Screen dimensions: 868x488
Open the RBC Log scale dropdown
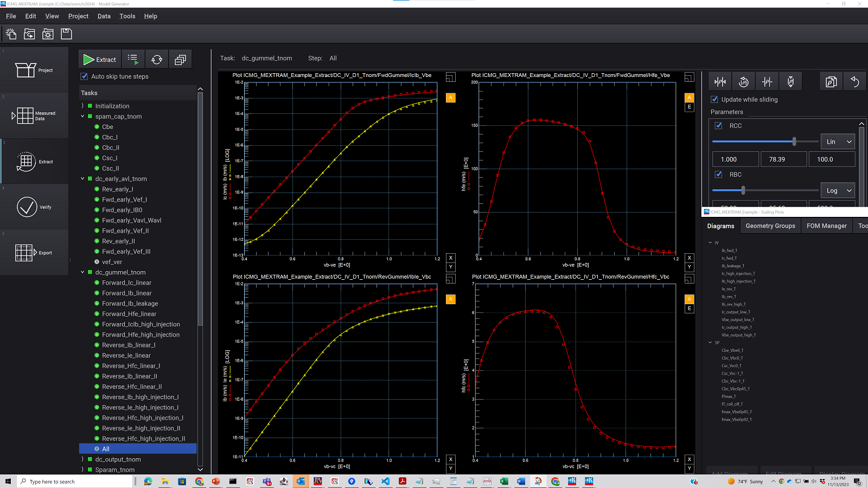point(837,190)
